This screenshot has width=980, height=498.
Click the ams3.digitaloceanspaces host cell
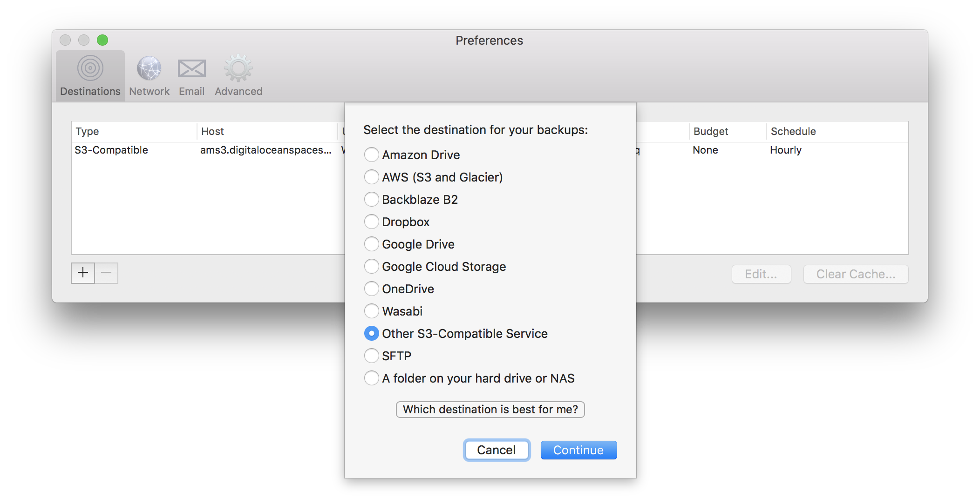[x=266, y=150]
